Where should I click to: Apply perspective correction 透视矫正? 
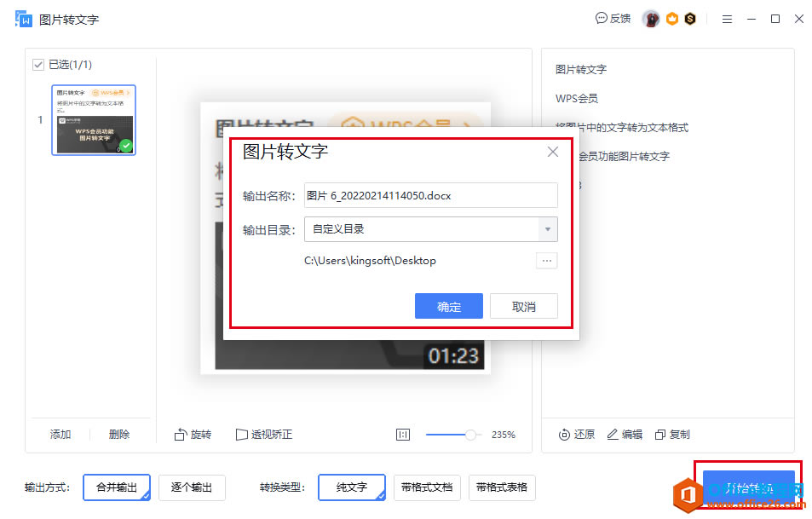point(264,435)
